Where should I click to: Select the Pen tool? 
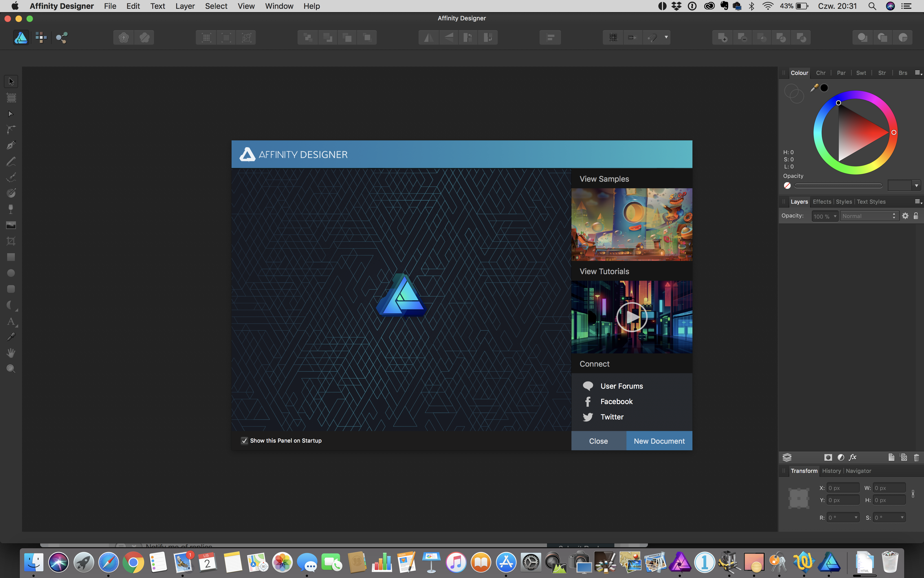click(11, 145)
